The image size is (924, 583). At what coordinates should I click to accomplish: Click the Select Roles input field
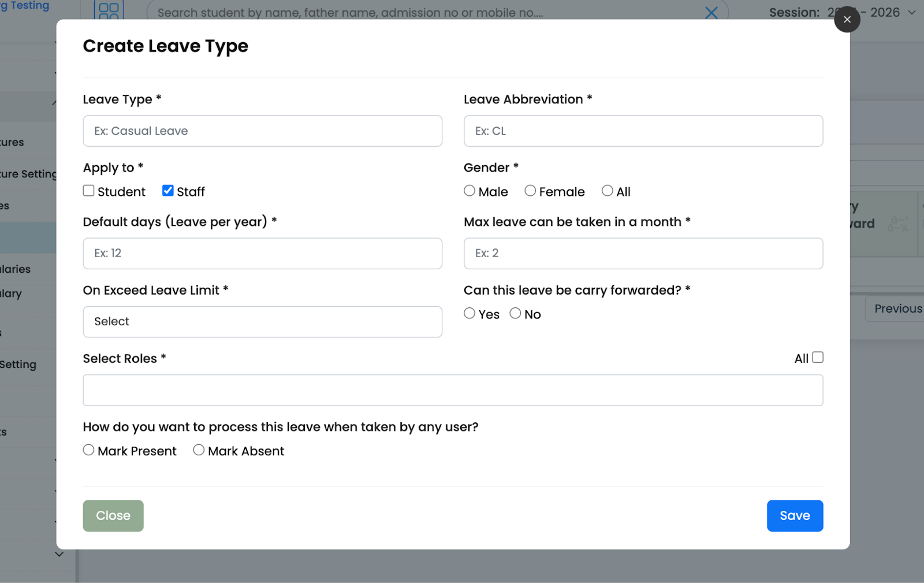click(x=453, y=390)
